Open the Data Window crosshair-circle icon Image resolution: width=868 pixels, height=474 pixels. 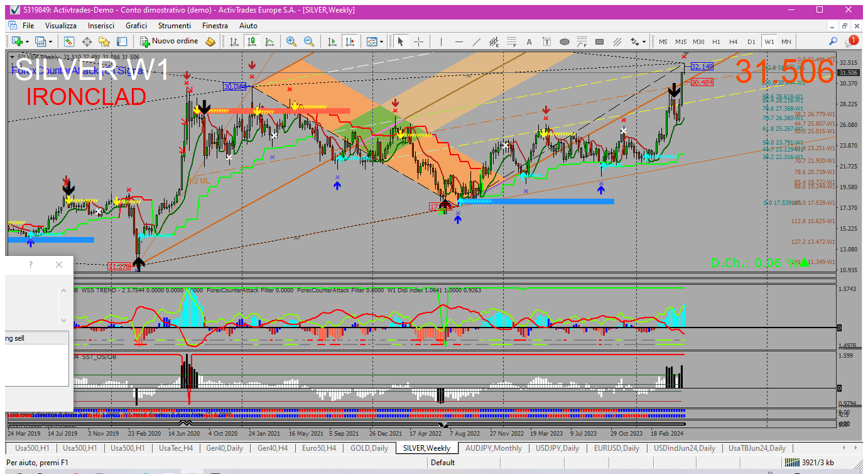87,41
